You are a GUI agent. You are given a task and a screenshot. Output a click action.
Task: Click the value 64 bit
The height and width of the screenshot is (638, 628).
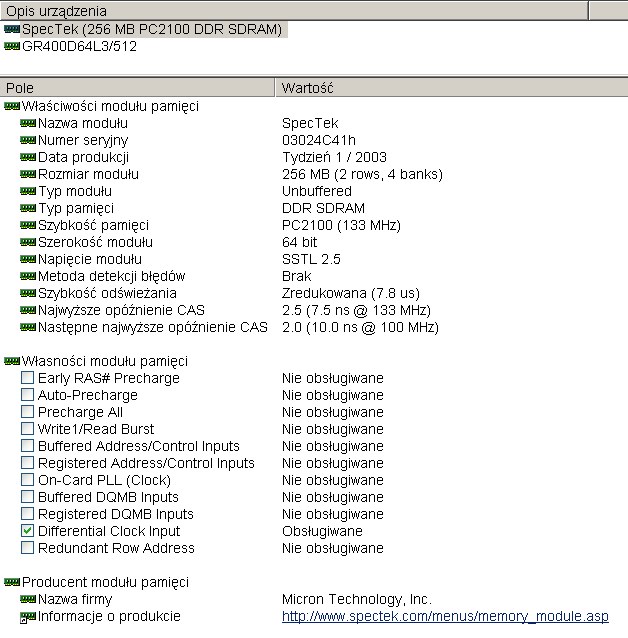[299, 243]
